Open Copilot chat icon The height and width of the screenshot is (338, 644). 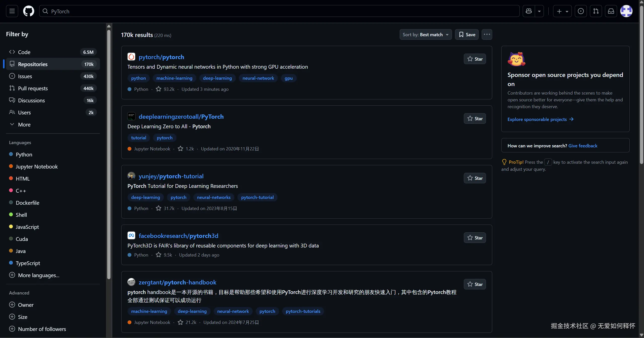pos(529,11)
